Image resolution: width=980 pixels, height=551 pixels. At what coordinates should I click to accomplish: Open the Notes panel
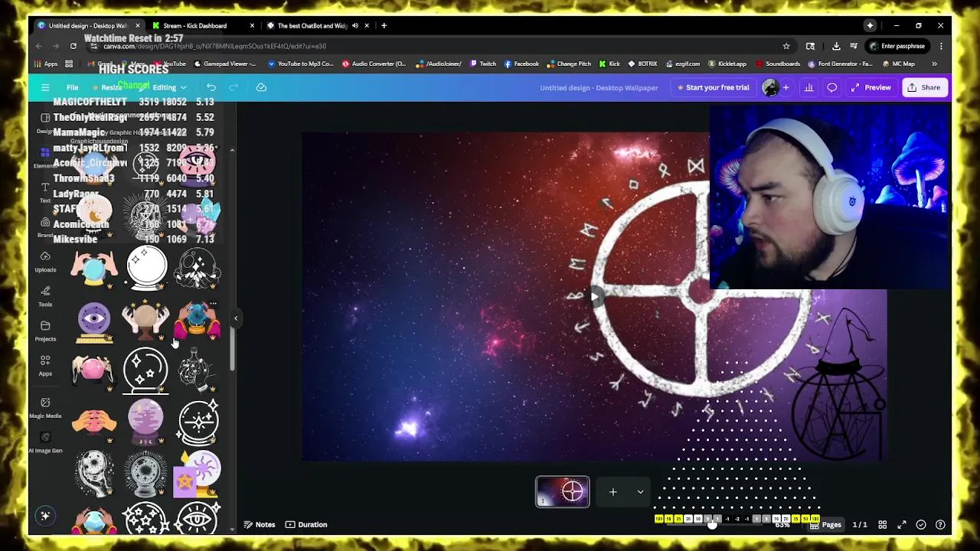click(x=260, y=524)
